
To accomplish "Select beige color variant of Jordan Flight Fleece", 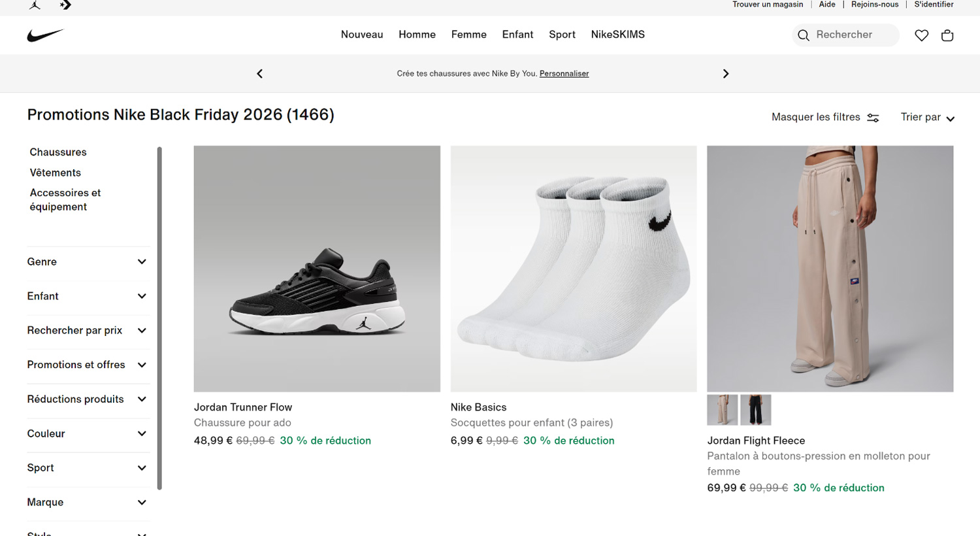I will click(723, 410).
